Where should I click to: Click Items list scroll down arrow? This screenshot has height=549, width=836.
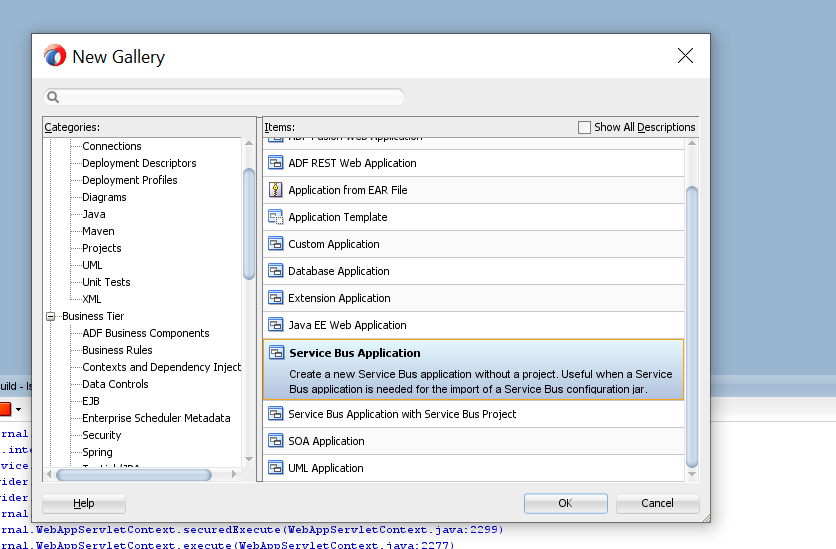692,474
